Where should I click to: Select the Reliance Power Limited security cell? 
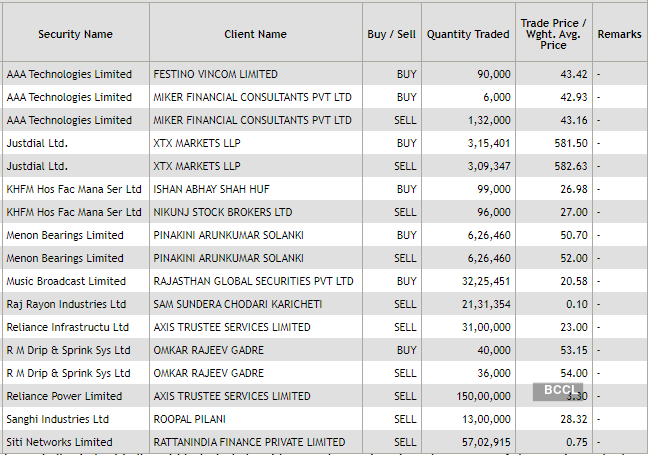tap(63, 396)
